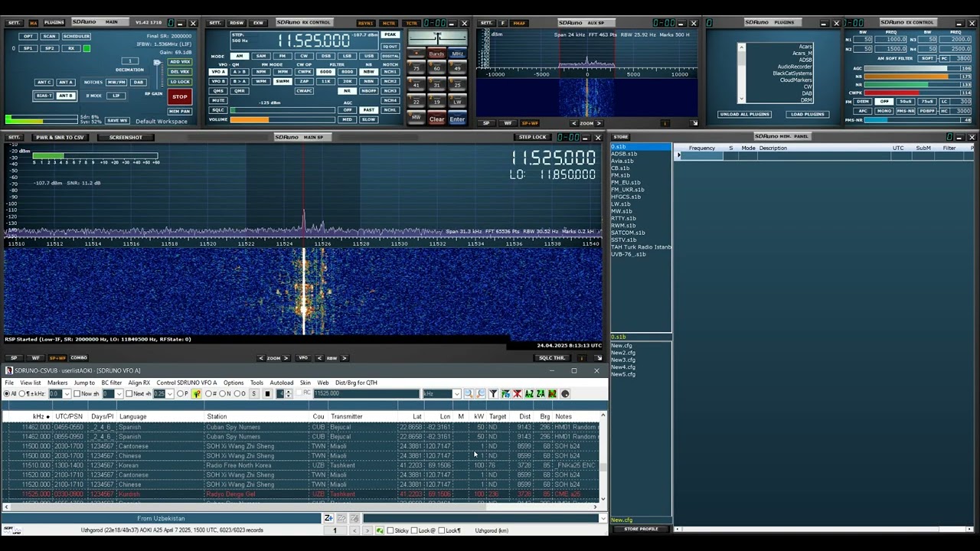The height and width of the screenshot is (551, 980).
Task: Click the resize arrow icon in Main SP corner
Action: 599,357
